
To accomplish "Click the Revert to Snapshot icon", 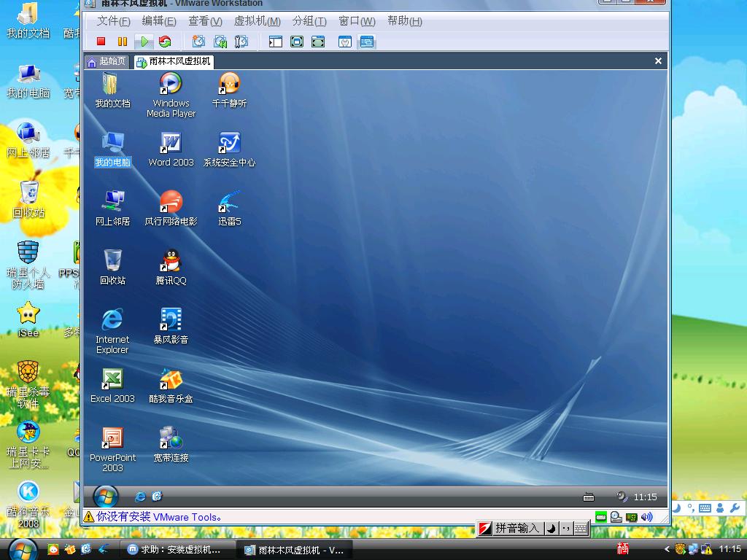I will pos(220,42).
